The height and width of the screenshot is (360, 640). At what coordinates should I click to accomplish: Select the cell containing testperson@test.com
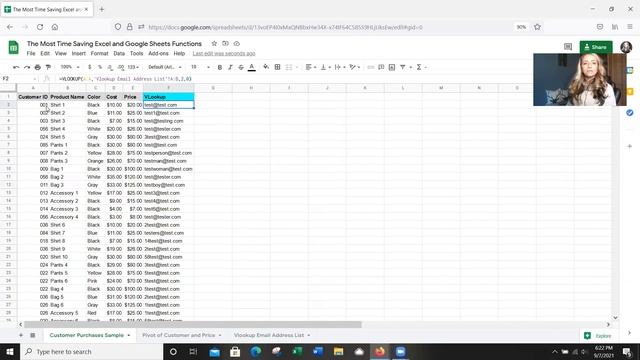coord(168,153)
